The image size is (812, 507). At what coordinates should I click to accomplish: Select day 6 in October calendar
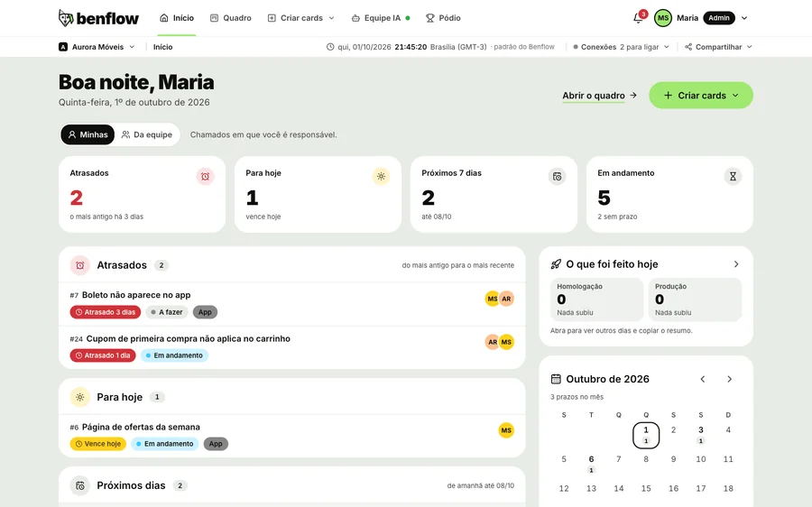[591, 464]
